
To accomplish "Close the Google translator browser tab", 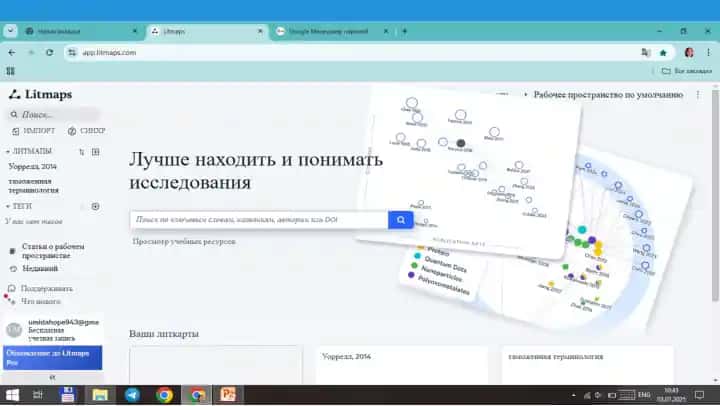I will coord(386,31).
